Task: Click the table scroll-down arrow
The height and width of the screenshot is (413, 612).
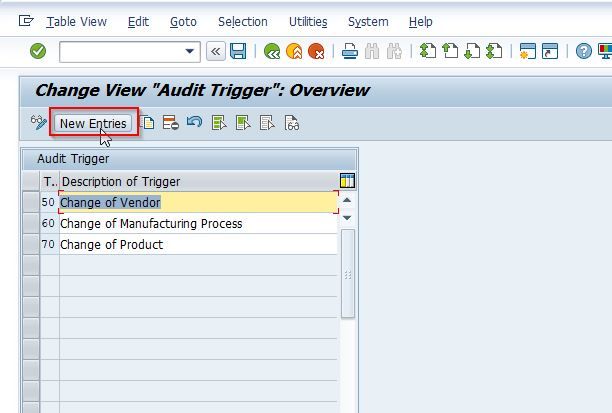Action: pos(347,218)
